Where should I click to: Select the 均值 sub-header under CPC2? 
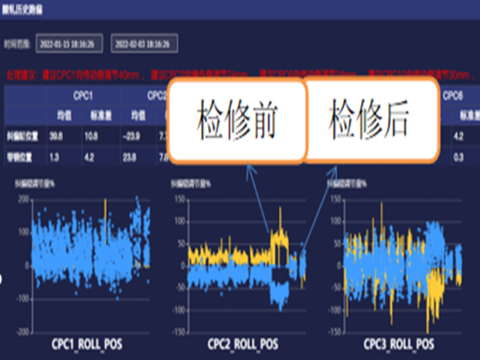138,116
